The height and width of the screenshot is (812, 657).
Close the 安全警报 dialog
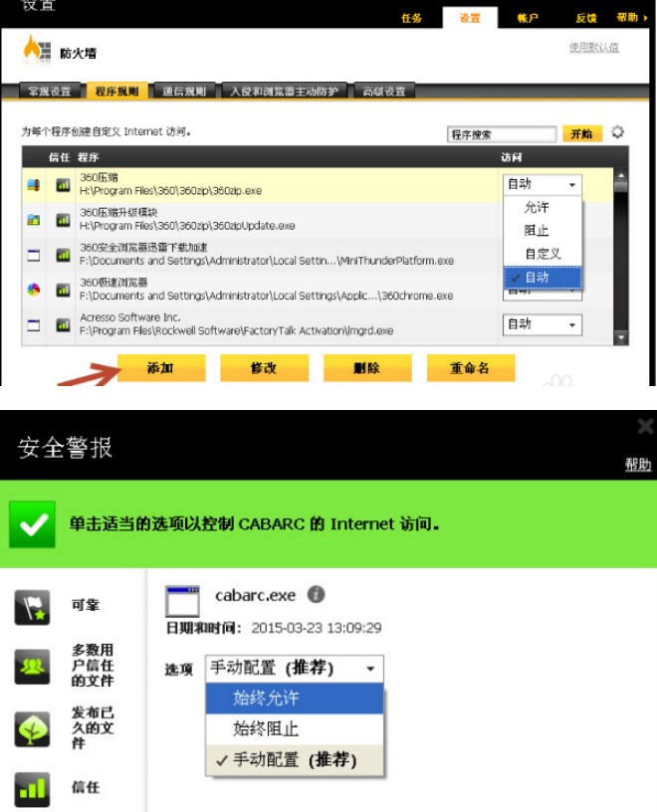tap(645, 426)
